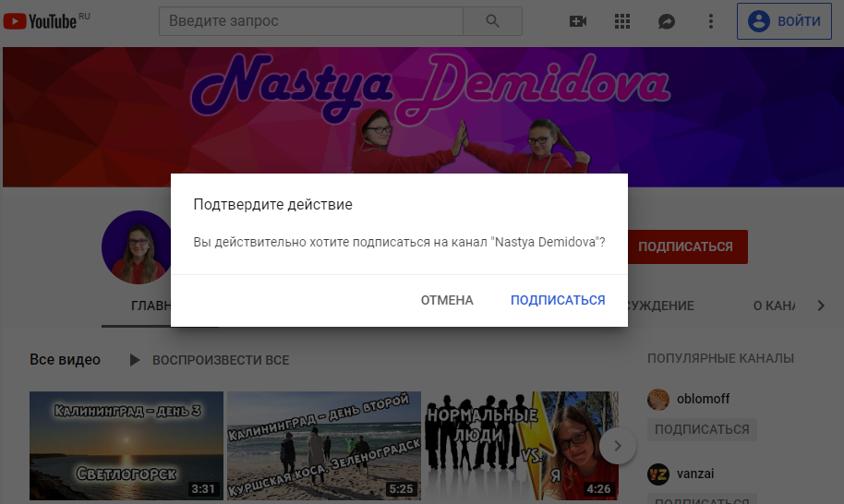Open the vanzai channel name

tap(695, 474)
